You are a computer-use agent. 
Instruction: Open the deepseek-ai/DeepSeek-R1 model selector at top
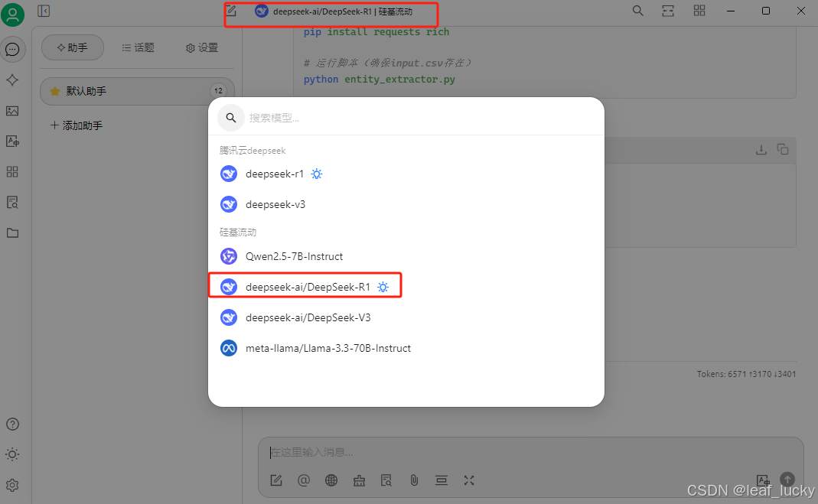click(x=334, y=11)
